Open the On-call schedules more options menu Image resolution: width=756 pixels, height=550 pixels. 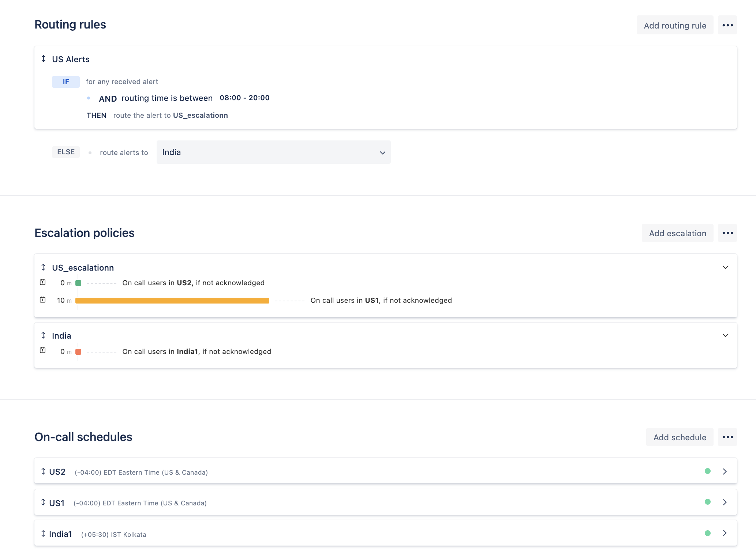(727, 437)
